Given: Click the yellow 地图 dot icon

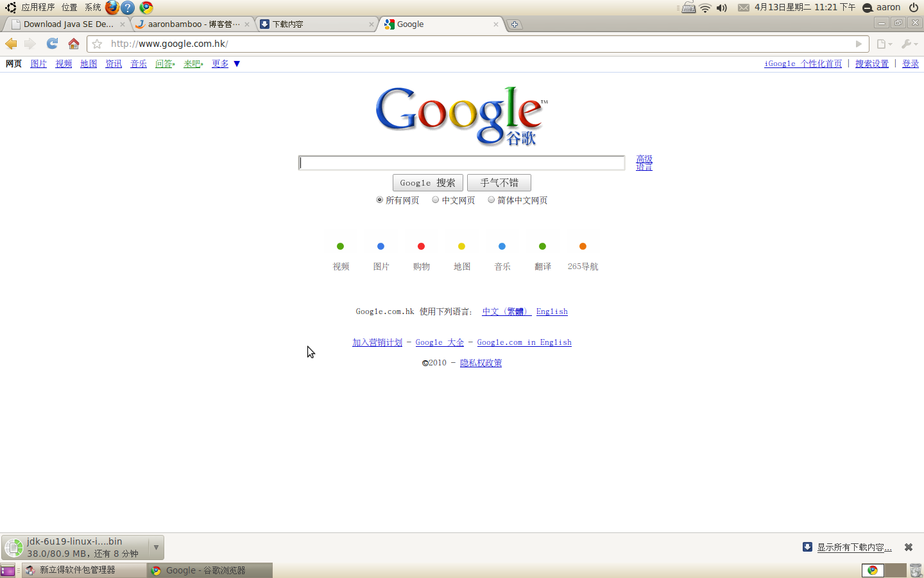Looking at the screenshot, I should tap(461, 247).
